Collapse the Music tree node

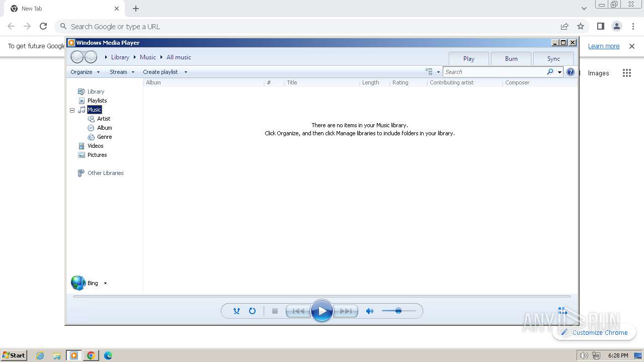[x=72, y=110]
